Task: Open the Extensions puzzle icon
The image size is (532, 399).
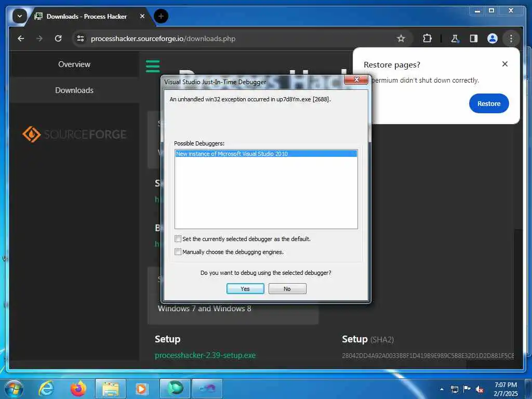Action: [x=427, y=38]
